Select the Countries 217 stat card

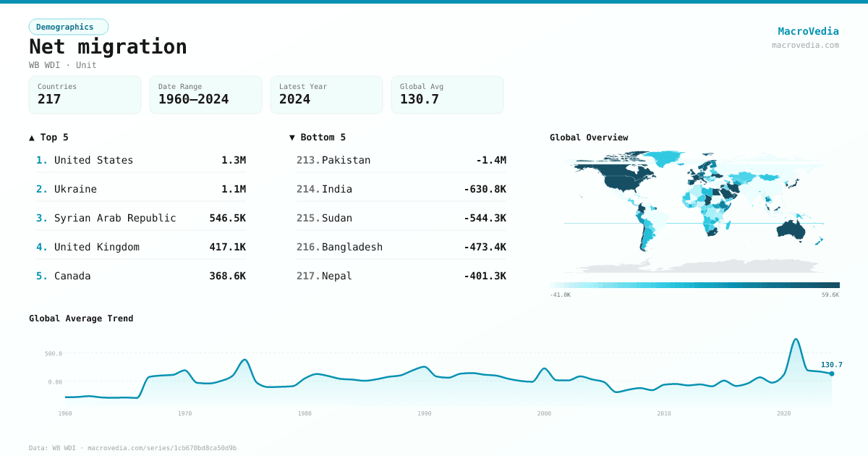(85, 95)
